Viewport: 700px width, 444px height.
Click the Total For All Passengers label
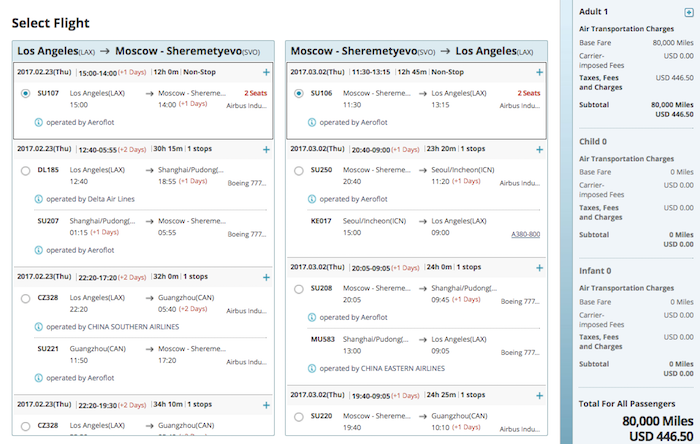pos(627,404)
